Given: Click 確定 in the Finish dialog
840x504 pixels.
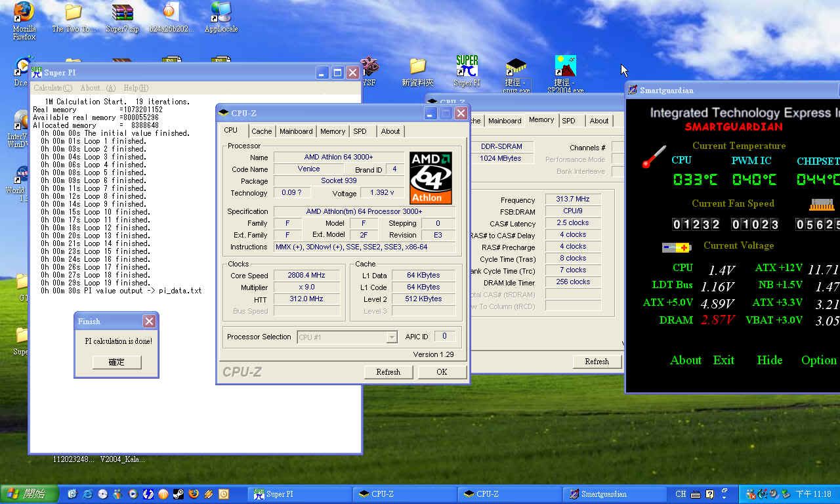Looking at the screenshot, I should point(116,362).
